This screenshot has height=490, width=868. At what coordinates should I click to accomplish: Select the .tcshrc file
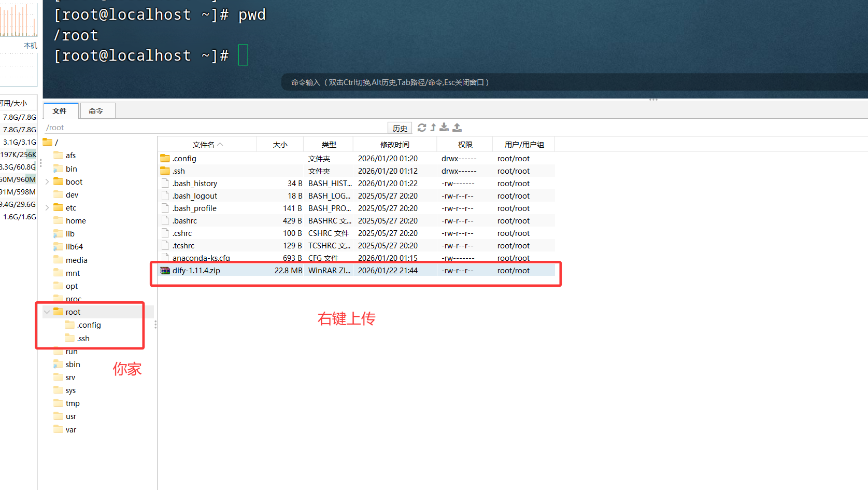point(357,246)
